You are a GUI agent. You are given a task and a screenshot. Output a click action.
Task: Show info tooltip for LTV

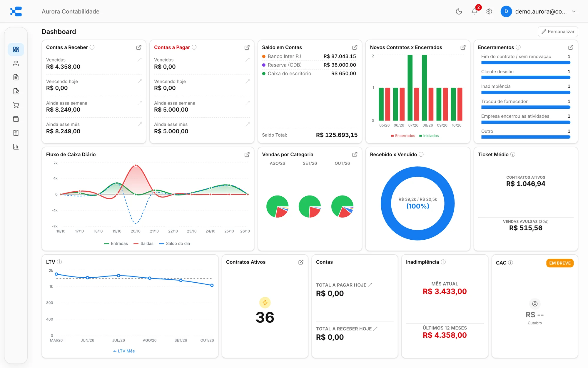(x=59, y=262)
